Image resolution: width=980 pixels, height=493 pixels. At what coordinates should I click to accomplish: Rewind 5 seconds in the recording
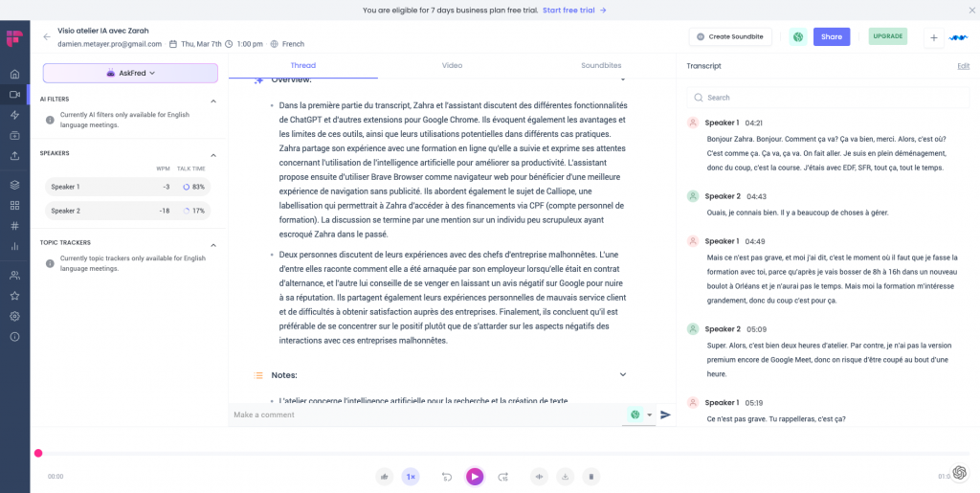click(x=446, y=476)
